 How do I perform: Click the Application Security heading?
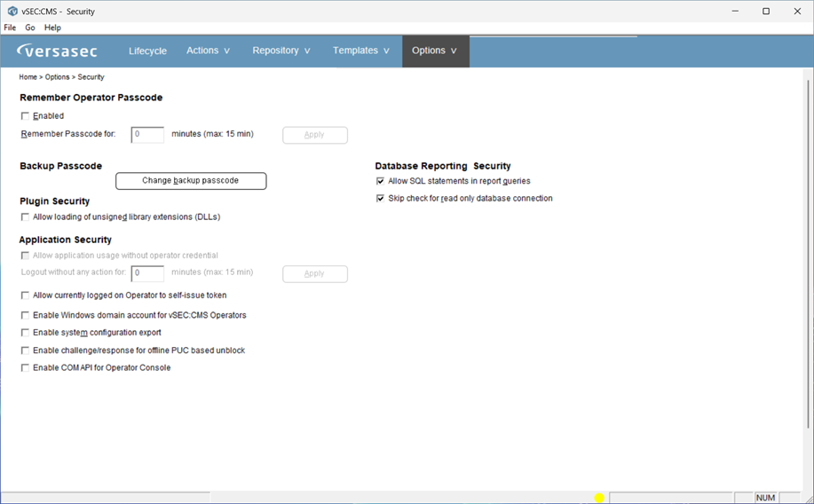tap(66, 240)
